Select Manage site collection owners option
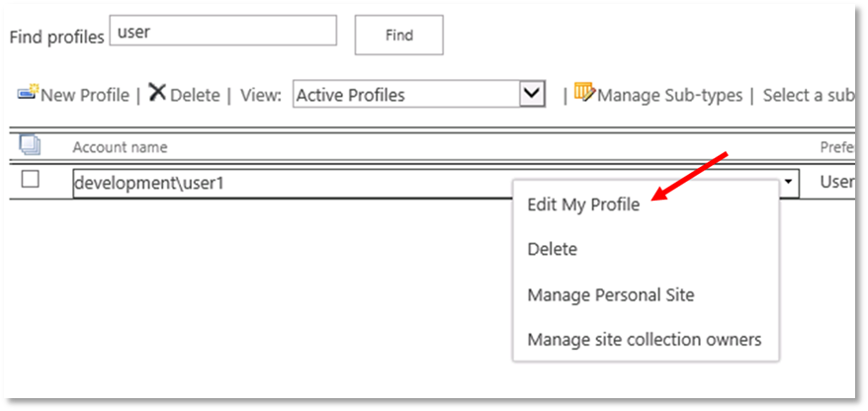The height and width of the screenshot is (411, 868). [645, 340]
